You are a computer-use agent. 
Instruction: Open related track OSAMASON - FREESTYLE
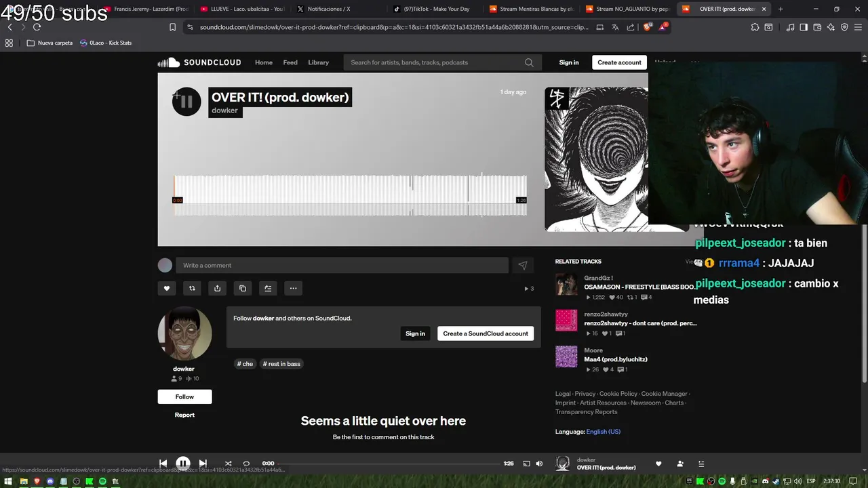point(639,287)
